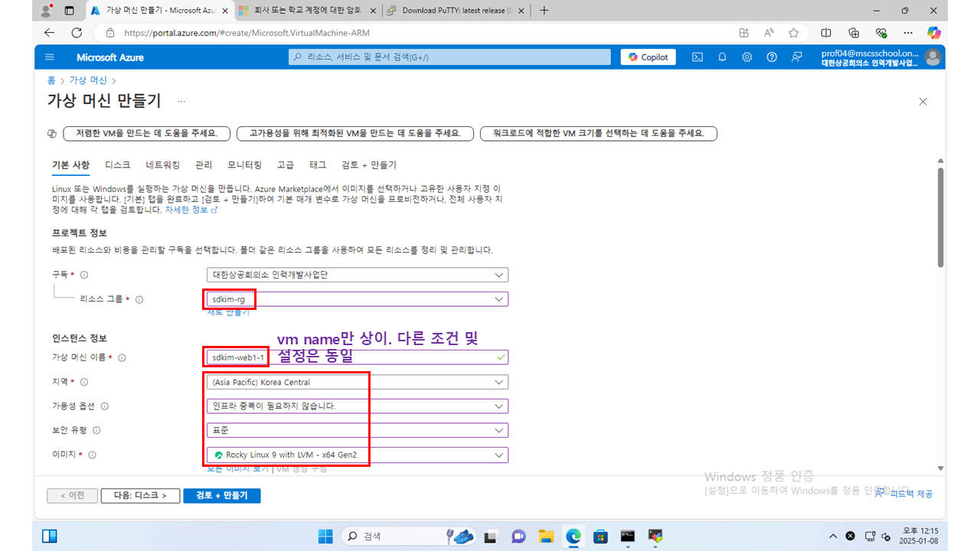Open Microsoft Store from taskbar
Screen dimensions: 980x551
[600, 536]
